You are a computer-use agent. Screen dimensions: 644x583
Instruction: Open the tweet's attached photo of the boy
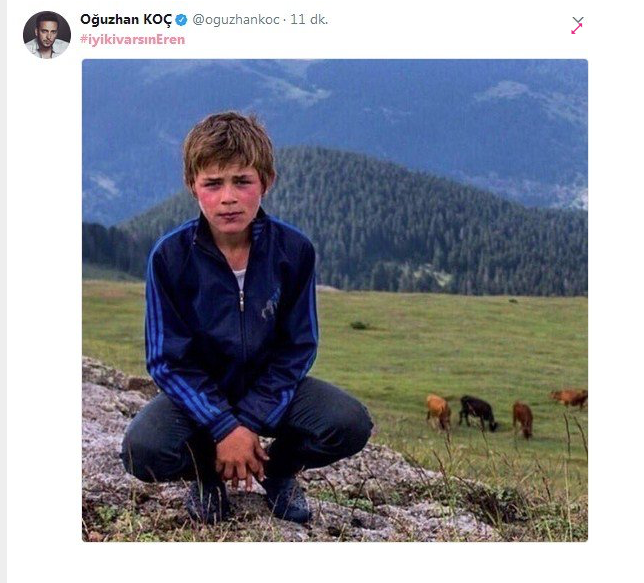click(x=335, y=300)
